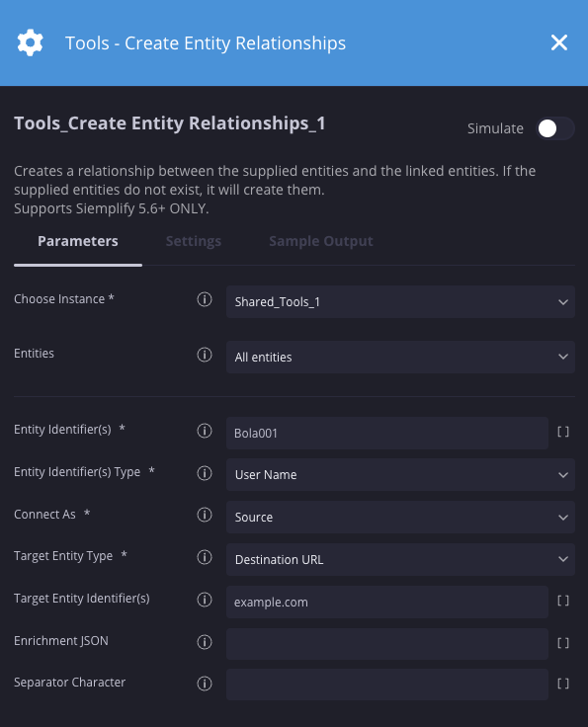
Task: Change the Connect As Source selection
Action: pos(400,517)
